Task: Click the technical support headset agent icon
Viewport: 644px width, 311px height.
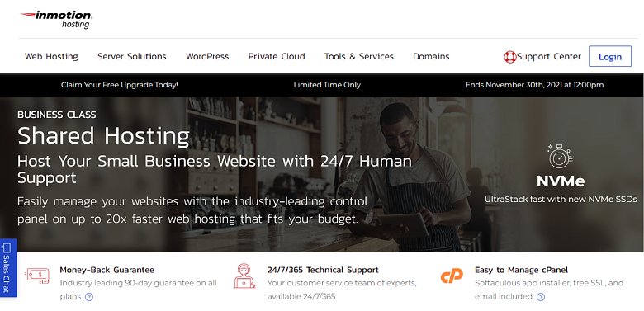Action: 244,276
